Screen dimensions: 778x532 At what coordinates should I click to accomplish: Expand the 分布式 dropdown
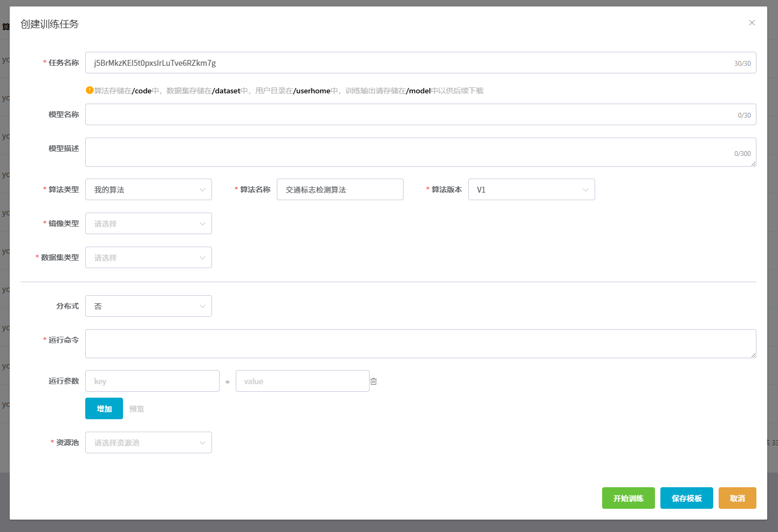point(148,306)
